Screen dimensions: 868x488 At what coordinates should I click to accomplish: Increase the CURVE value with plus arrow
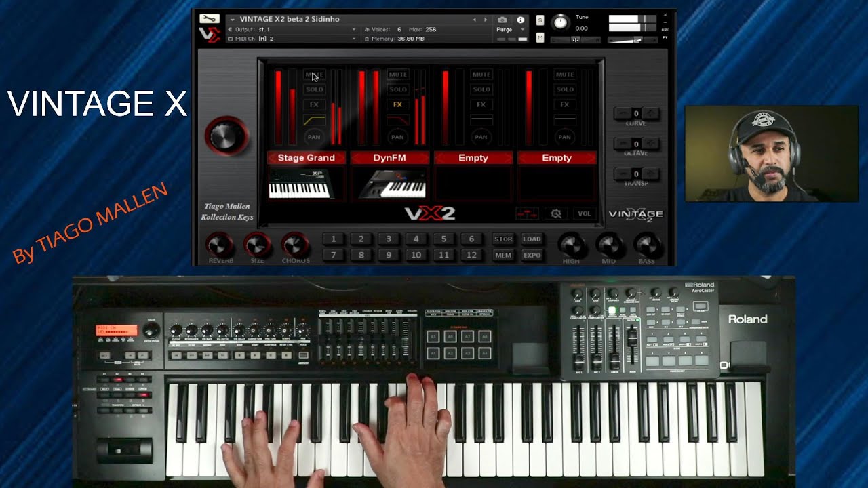coord(651,113)
